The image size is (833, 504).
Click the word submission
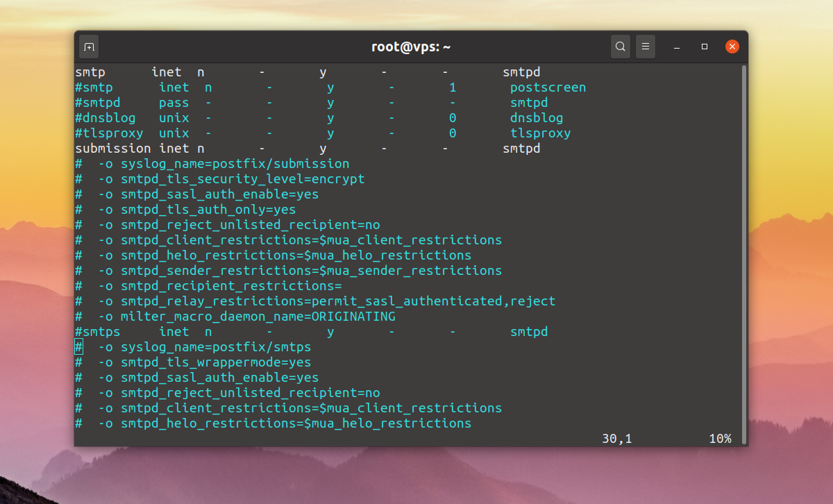(113, 149)
